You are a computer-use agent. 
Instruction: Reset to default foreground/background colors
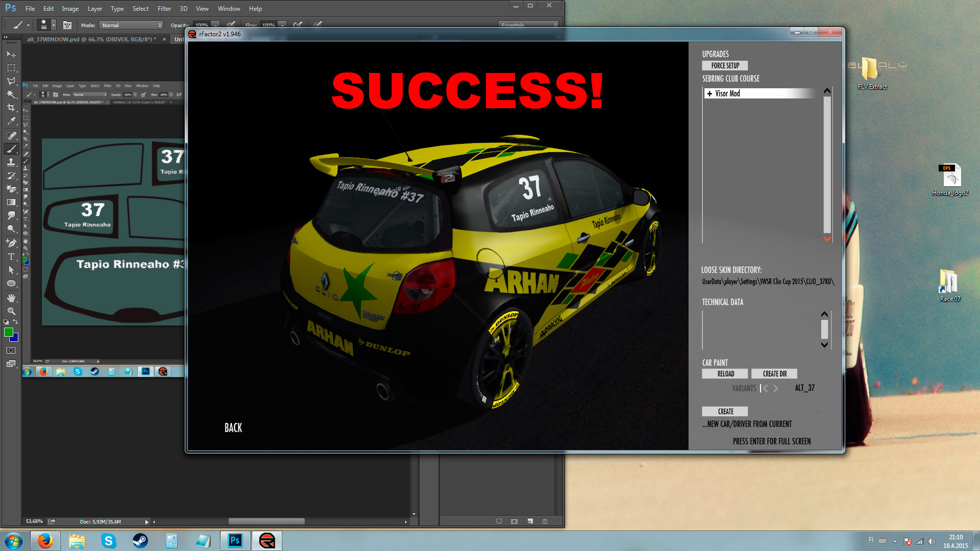point(6,322)
